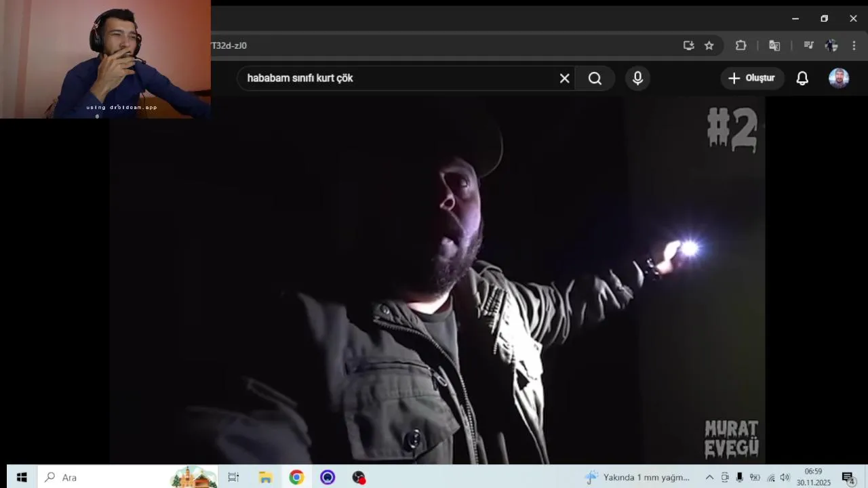Open the weather widget Yakında 1 mm yağm...
Image resolution: width=868 pixels, height=488 pixels.
click(x=638, y=477)
